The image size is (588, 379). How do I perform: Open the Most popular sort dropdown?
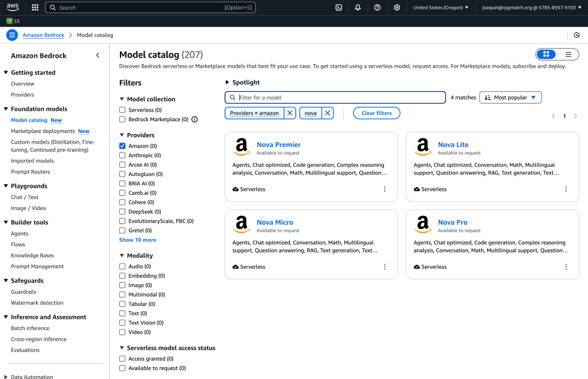[510, 98]
